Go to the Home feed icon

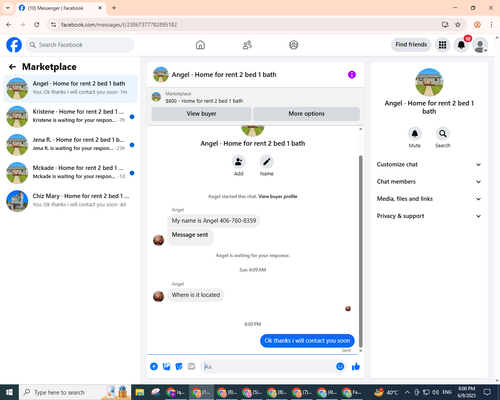(x=200, y=45)
